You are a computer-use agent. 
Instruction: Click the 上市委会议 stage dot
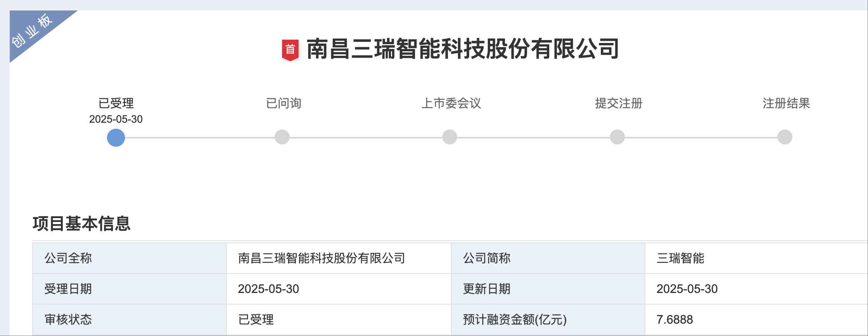[x=449, y=137]
